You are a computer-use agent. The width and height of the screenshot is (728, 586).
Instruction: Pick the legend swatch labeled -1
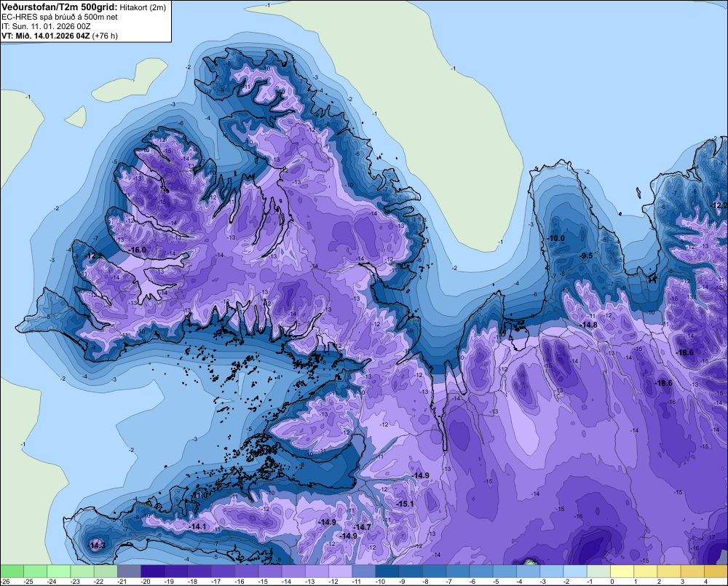(x=598, y=571)
